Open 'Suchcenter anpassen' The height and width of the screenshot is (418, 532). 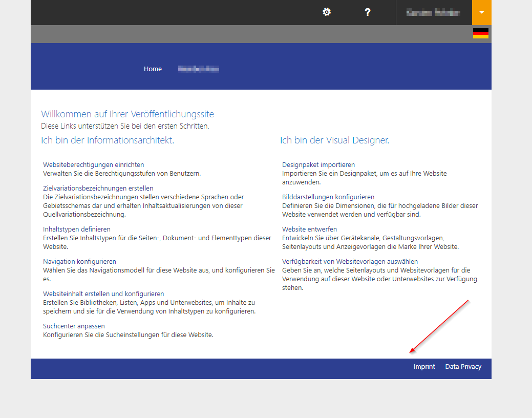(x=73, y=326)
